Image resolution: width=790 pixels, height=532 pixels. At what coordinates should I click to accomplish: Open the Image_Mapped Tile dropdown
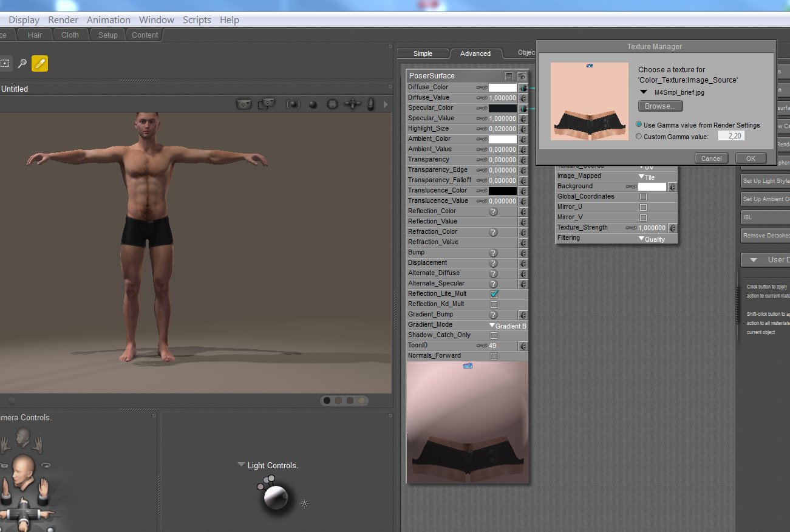pyautogui.click(x=645, y=176)
